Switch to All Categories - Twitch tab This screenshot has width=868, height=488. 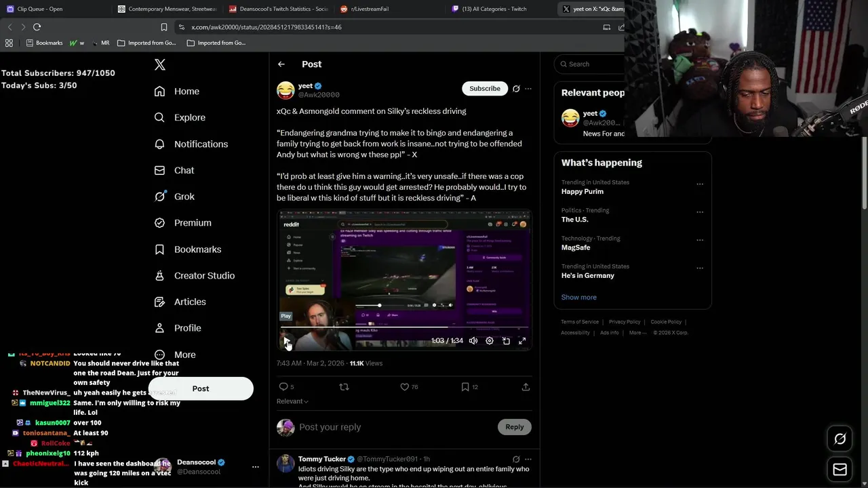pyautogui.click(x=500, y=9)
